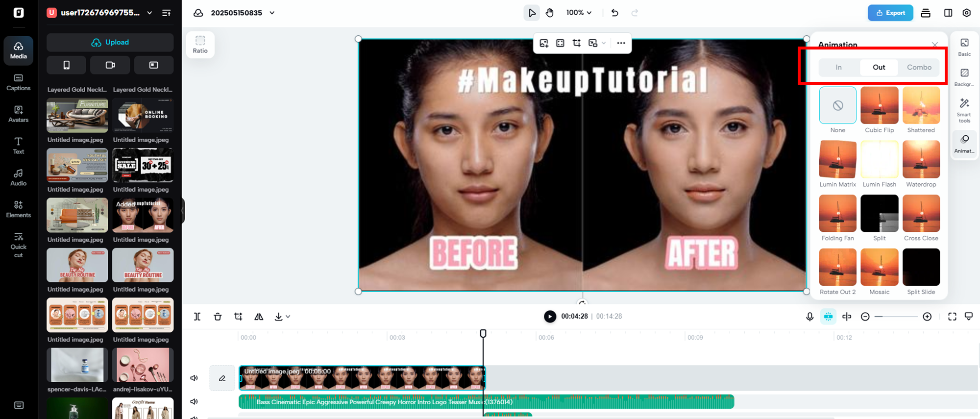Mute the Bass Cinematic audio track
Screen dimensions: 980x419
tap(194, 401)
